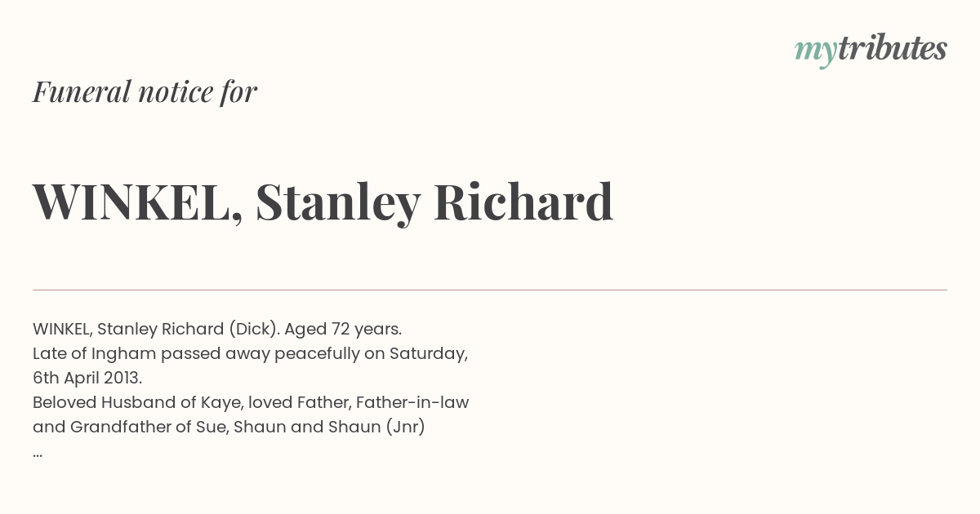Click 'Stanley' in the large heading
This screenshot has width=980, height=514.
point(338,202)
